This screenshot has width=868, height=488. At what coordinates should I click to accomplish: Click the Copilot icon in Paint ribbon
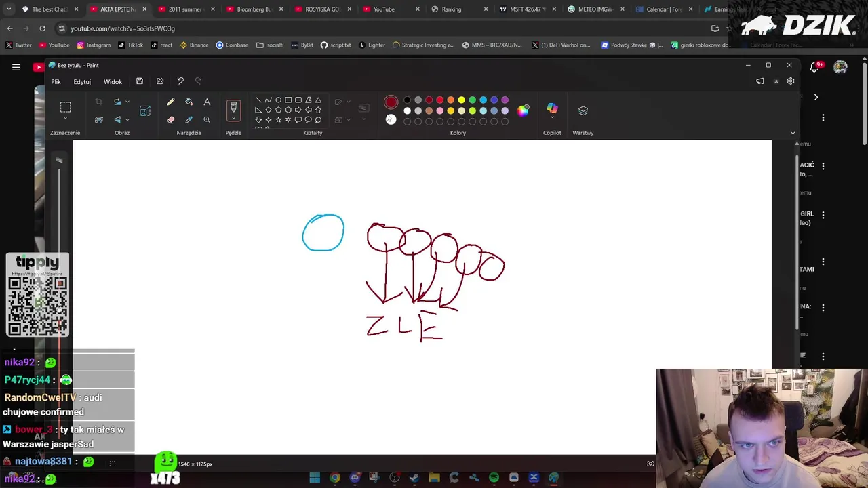552,109
